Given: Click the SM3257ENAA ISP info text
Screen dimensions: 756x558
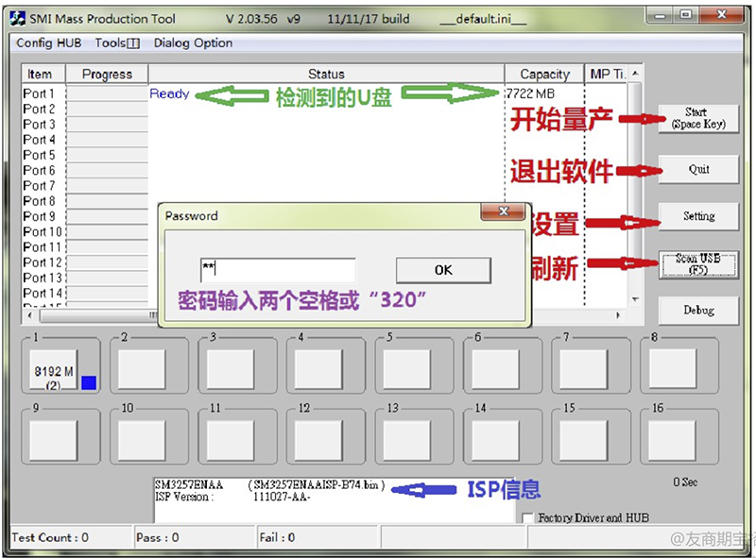Looking at the screenshot, I should 269,484.
